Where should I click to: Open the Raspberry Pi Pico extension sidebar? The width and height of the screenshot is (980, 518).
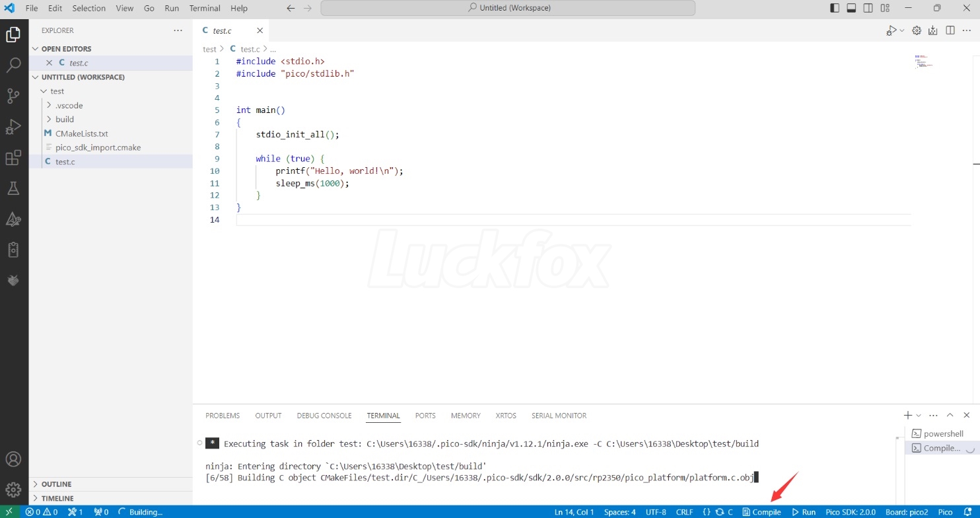point(14,280)
